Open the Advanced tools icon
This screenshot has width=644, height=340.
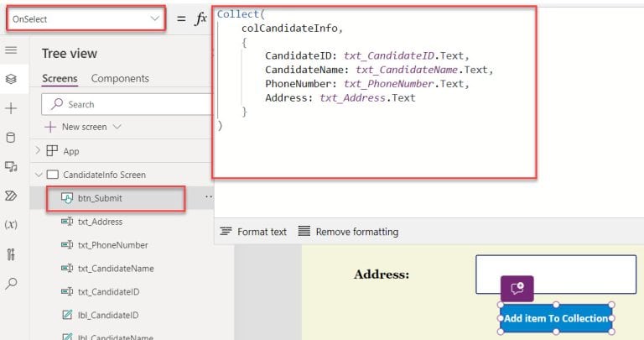11,254
